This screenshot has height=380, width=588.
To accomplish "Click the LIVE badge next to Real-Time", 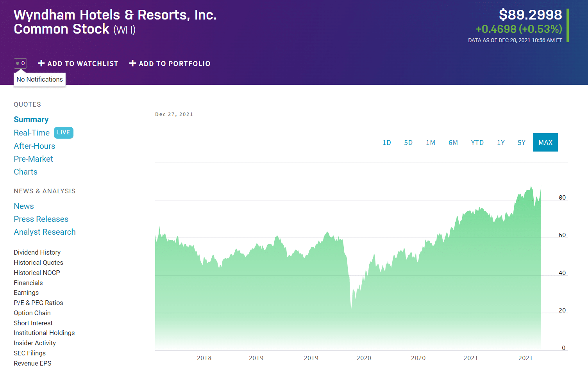I will click(x=63, y=132).
